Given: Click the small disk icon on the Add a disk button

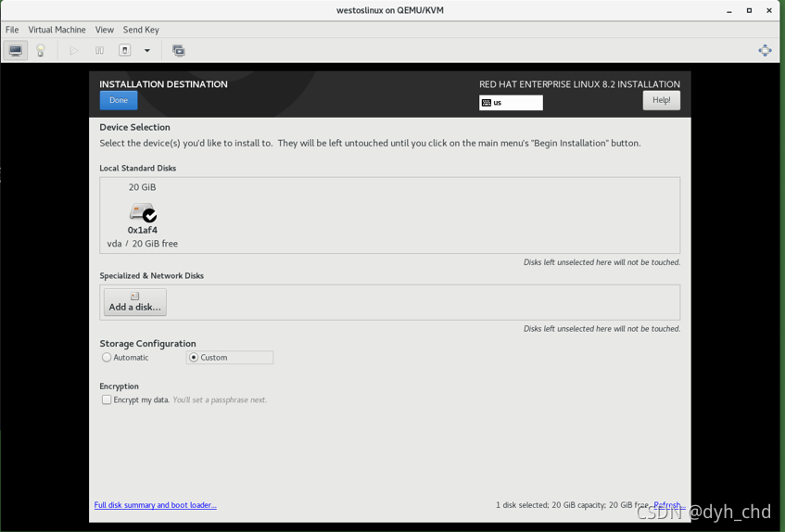Looking at the screenshot, I should coord(134,297).
